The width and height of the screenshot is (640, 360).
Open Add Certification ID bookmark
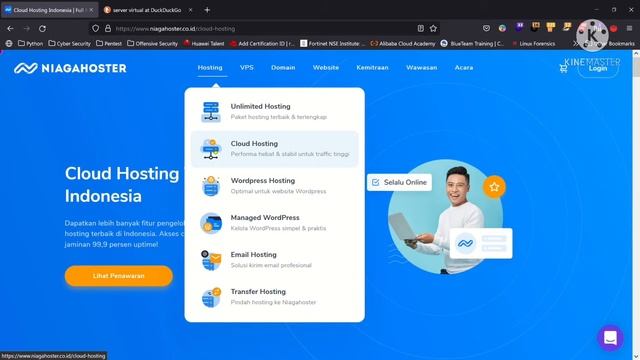[x=262, y=43]
